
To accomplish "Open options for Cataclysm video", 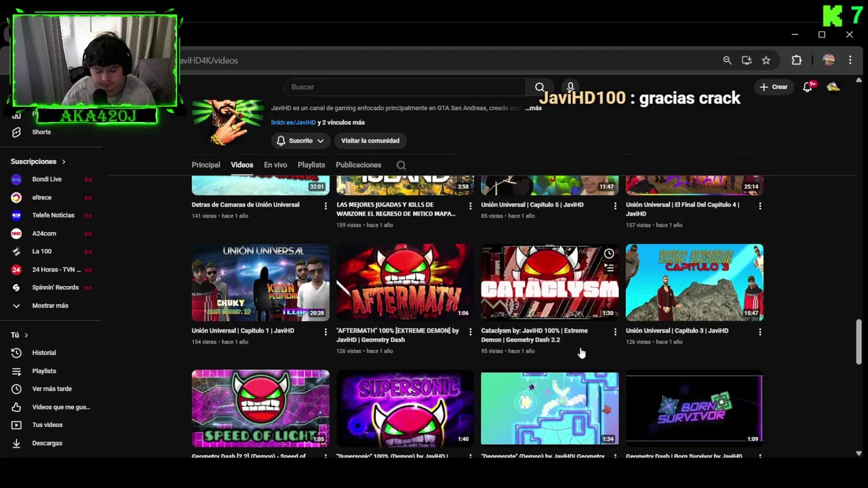I will (x=615, y=331).
